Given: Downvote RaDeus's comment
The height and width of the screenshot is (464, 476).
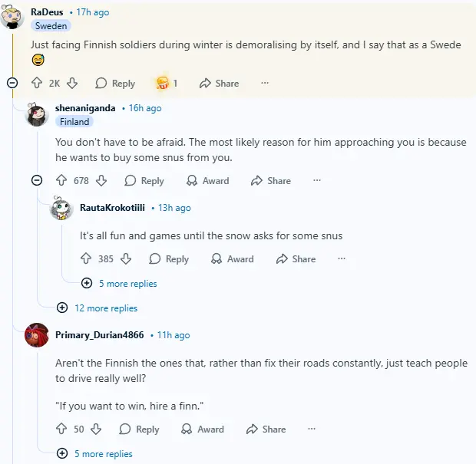Looking at the screenshot, I should (x=72, y=83).
